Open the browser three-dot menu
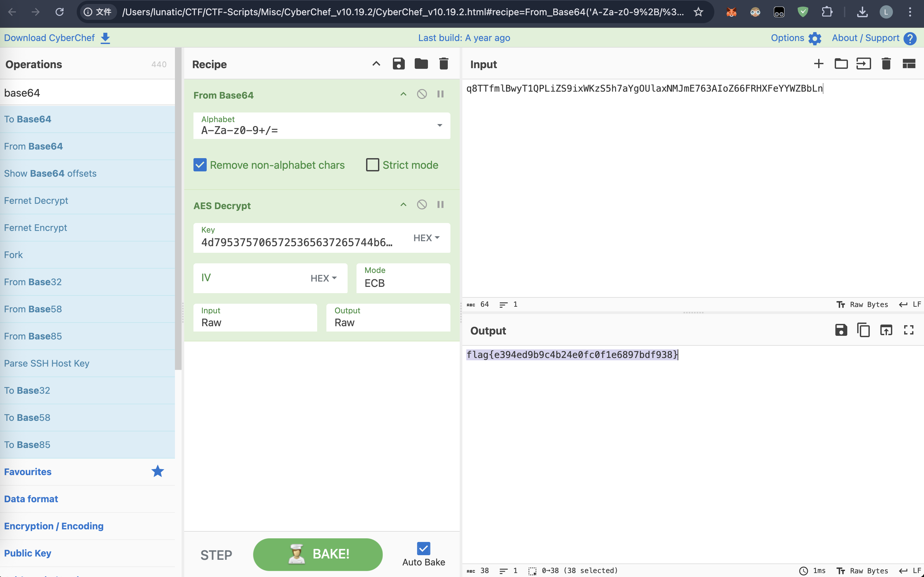This screenshot has height=577, width=924. pos(910,12)
